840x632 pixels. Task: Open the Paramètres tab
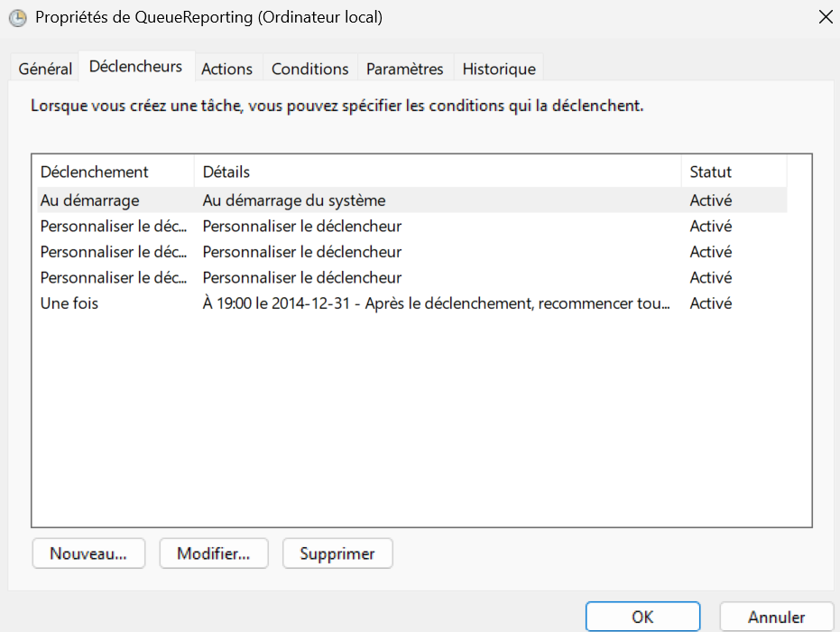click(404, 69)
